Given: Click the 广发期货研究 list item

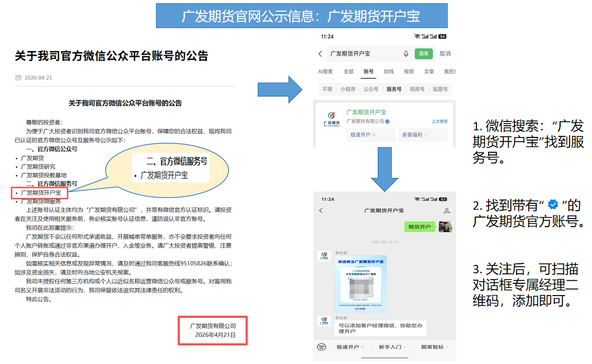Looking at the screenshot, I should tap(38, 167).
